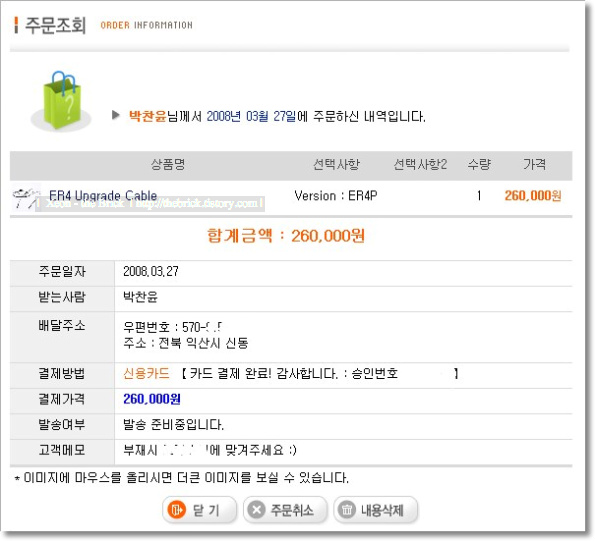The height and width of the screenshot is (541, 595).
Task: Click the orange bar beside 주문조회 heading
Action: point(16,25)
